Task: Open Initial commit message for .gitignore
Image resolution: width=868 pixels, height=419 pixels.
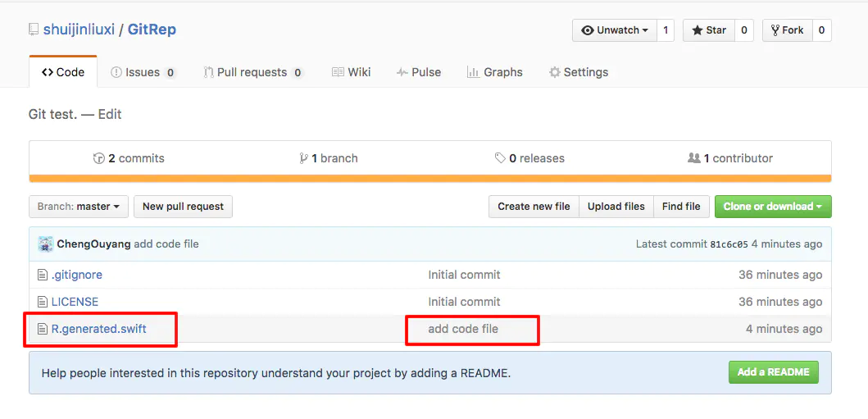Action: 464,275
